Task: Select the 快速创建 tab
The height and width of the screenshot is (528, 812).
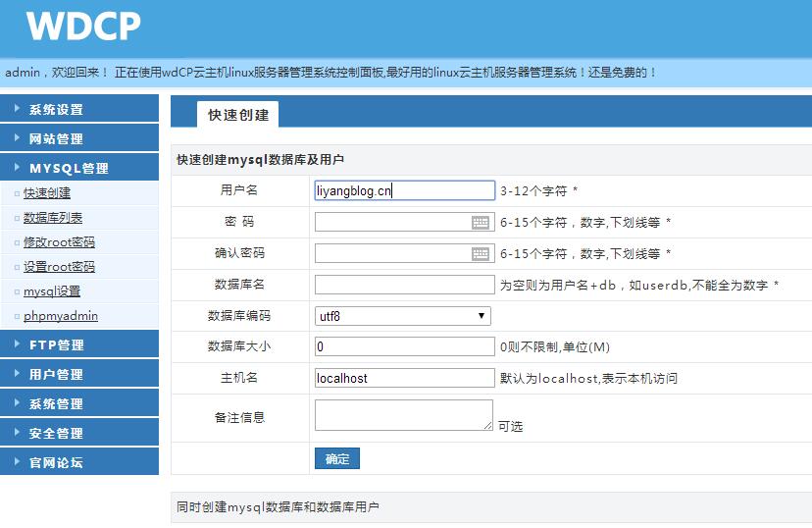Action: tap(238, 115)
